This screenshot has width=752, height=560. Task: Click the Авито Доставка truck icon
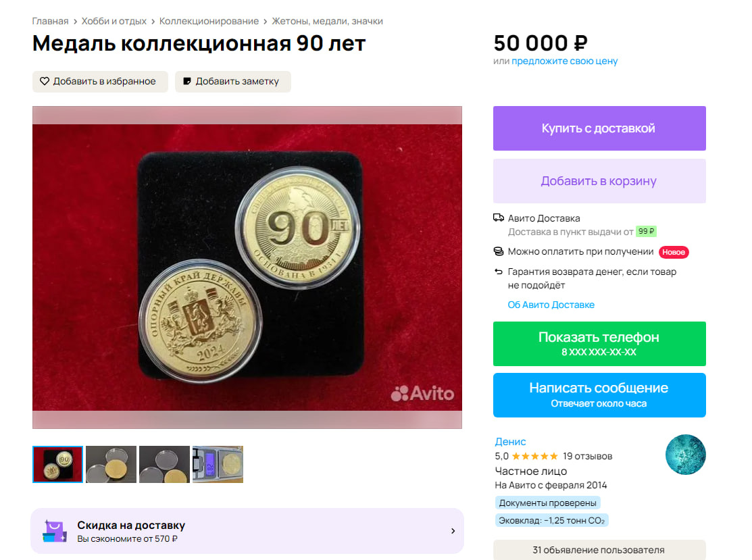(499, 218)
